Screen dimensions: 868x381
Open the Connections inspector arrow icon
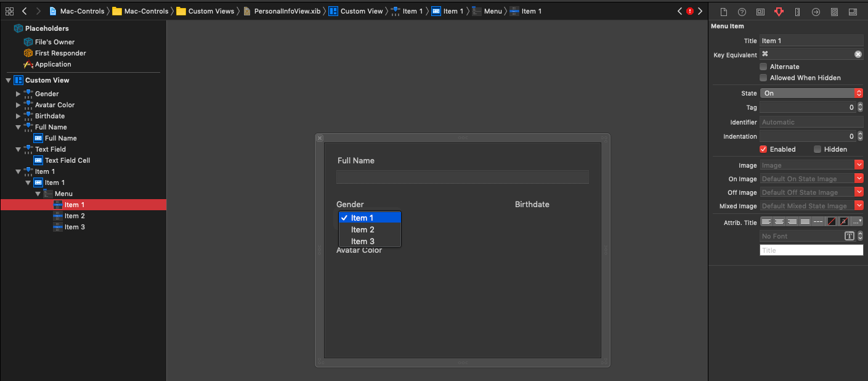(x=816, y=12)
